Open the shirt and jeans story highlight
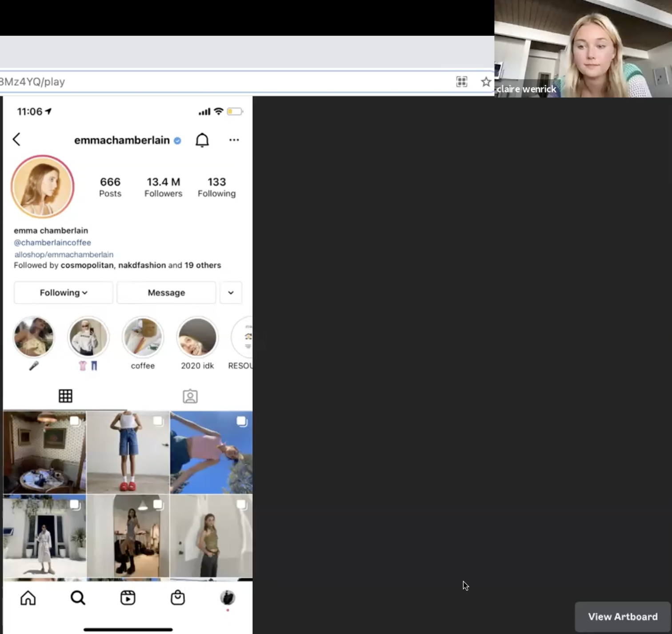Viewport: 672px width, 634px height. point(88,343)
